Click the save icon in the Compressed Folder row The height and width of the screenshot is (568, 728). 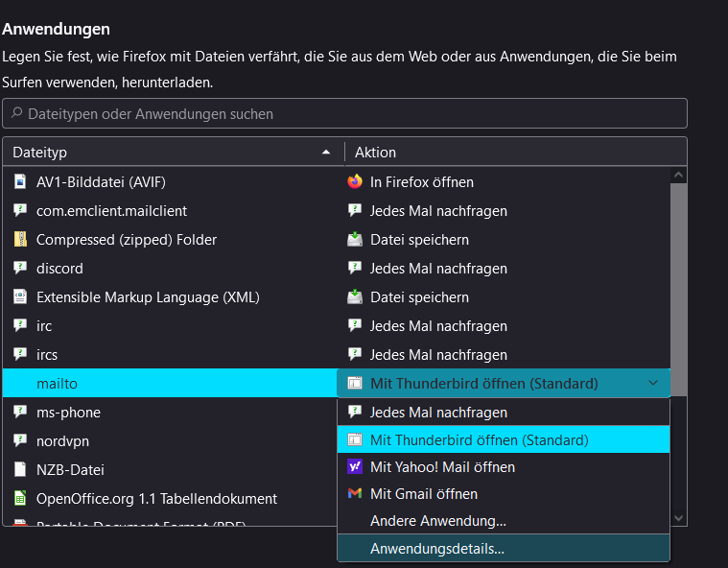pyautogui.click(x=355, y=239)
